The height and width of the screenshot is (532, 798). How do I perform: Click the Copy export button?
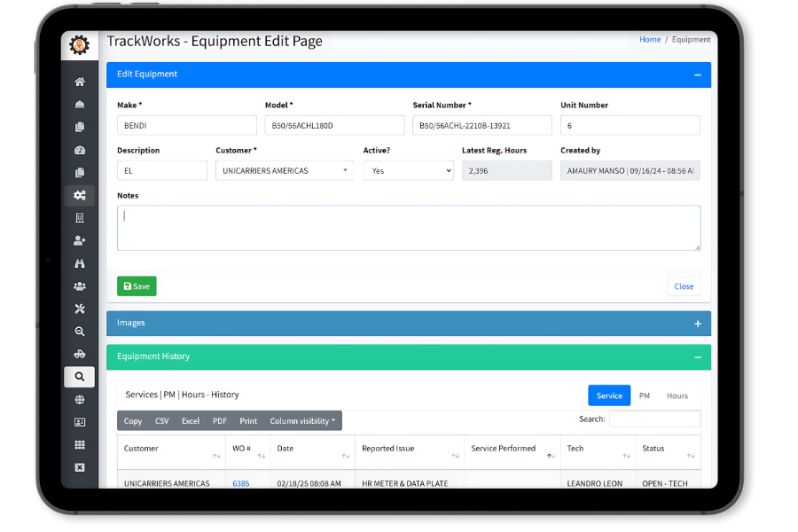[133, 421]
